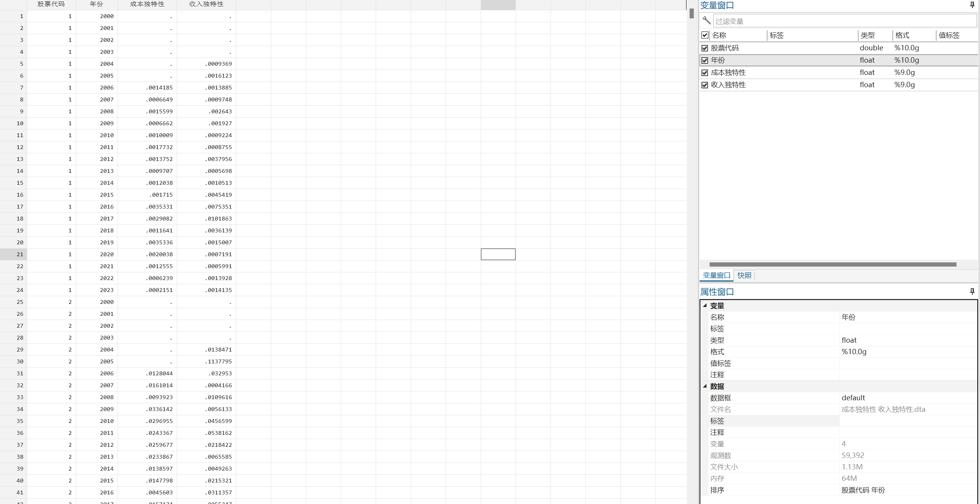Click the 年份 column header in grid
This screenshot has height=504, width=980.
[x=96, y=4]
